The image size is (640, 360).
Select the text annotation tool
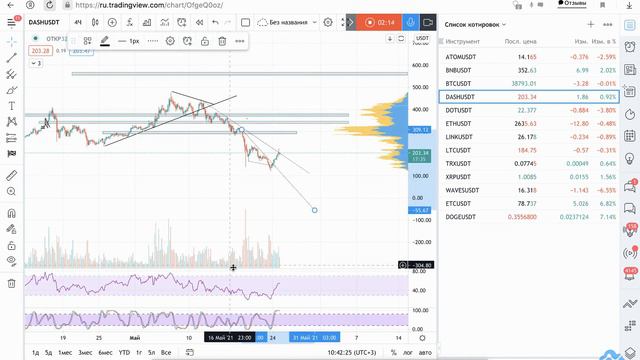pos(11,106)
